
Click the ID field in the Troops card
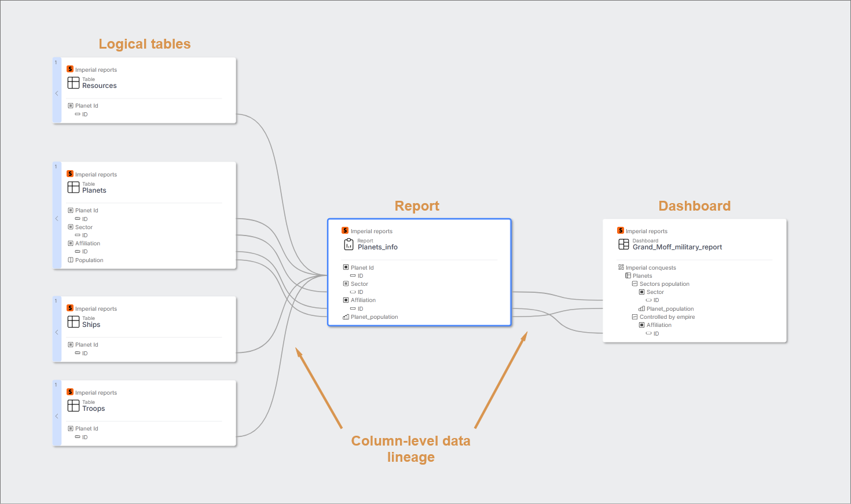click(x=85, y=437)
